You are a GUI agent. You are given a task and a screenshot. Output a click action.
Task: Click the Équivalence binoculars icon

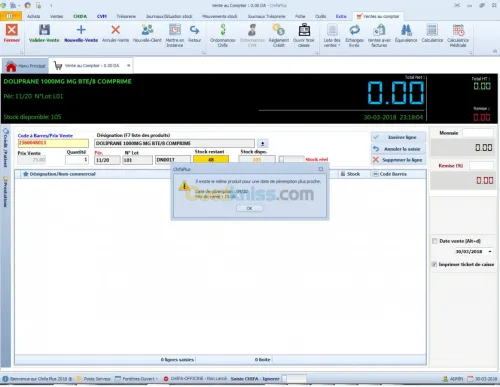(x=406, y=30)
